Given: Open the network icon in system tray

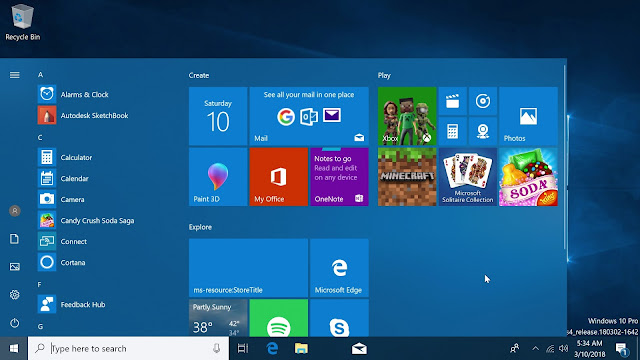Looking at the screenshot, I should [x=550, y=349].
